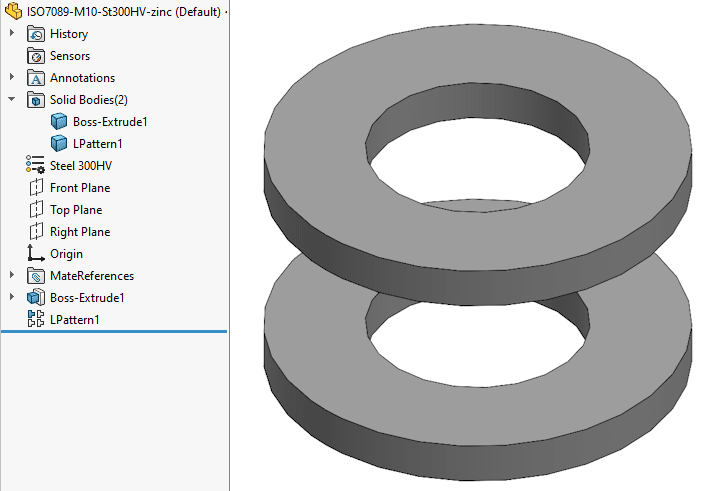Click the blue rollback bar below LPattern1
Image resolution: width=702 pixels, height=491 pixels.
pyautogui.click(x=114, y=331)
